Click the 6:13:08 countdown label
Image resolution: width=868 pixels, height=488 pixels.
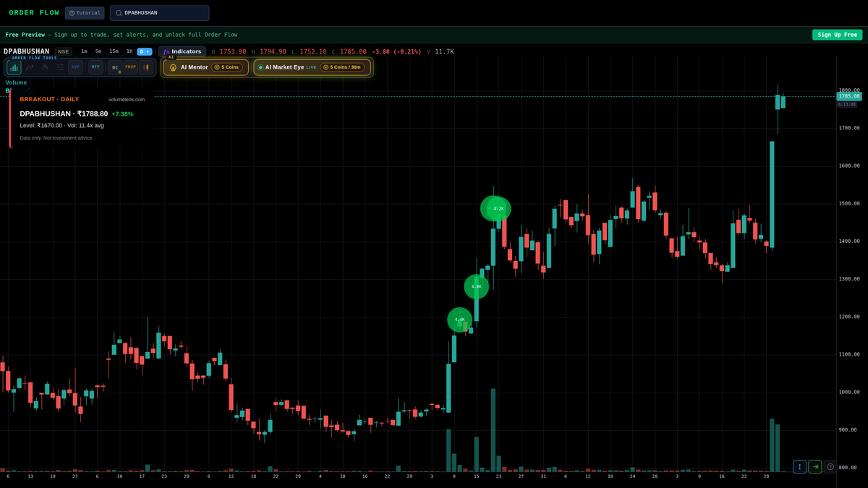(846, 104)
